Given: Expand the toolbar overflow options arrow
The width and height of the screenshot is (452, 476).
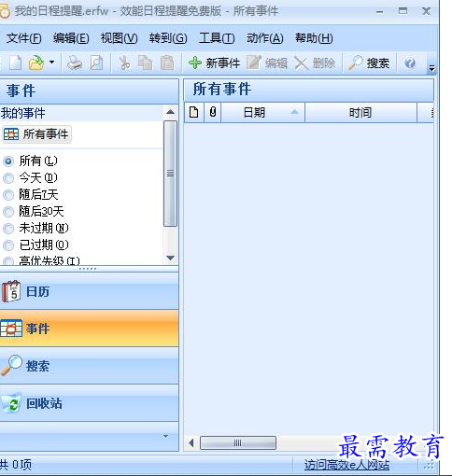Looking at the screenshot, I should click(431, 68).
